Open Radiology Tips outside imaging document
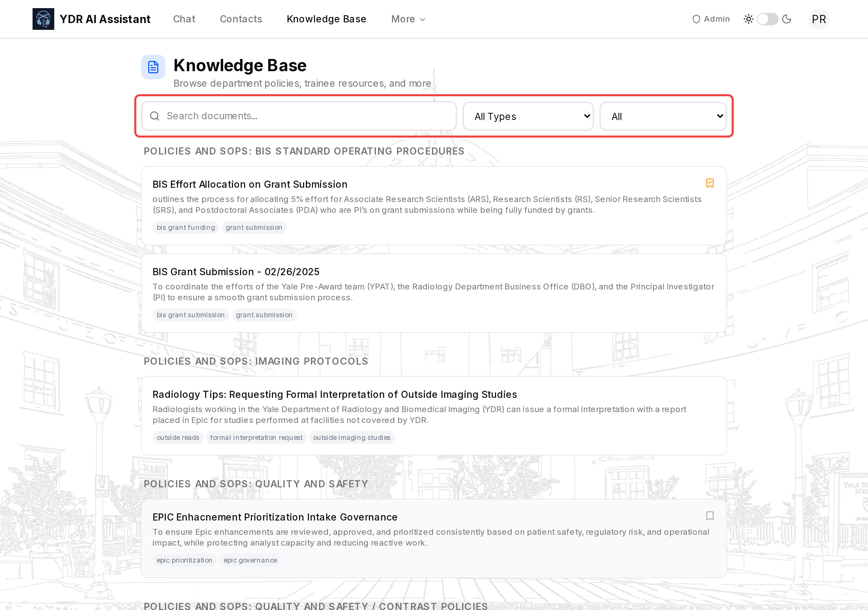Image resolution: width=868 pixels, height=610 pixels. (x=334, y=394)
